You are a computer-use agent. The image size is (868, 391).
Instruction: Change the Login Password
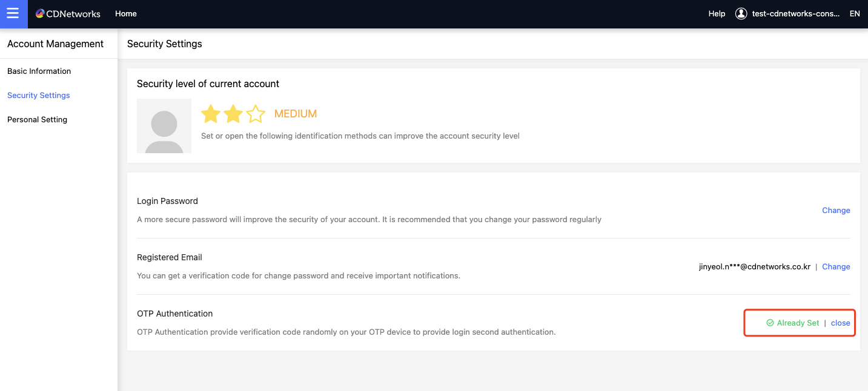click(836, 211)
